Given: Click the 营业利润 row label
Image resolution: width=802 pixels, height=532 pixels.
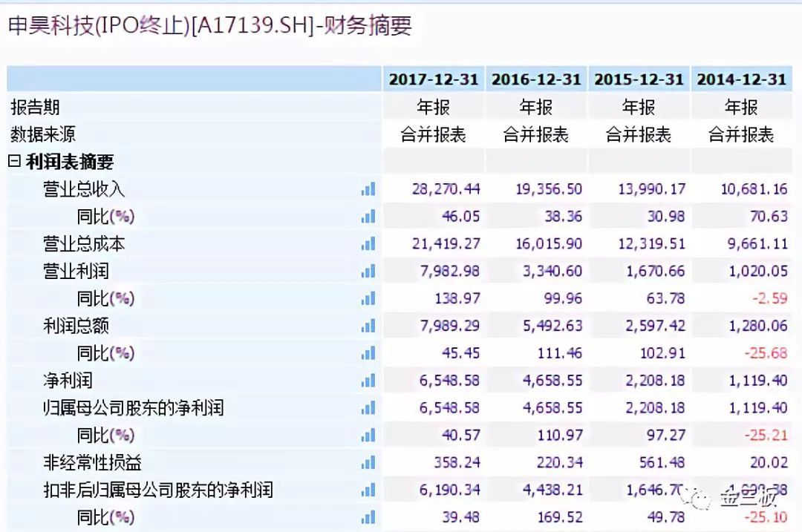Looking at the screenshot, I should point(76,271).
